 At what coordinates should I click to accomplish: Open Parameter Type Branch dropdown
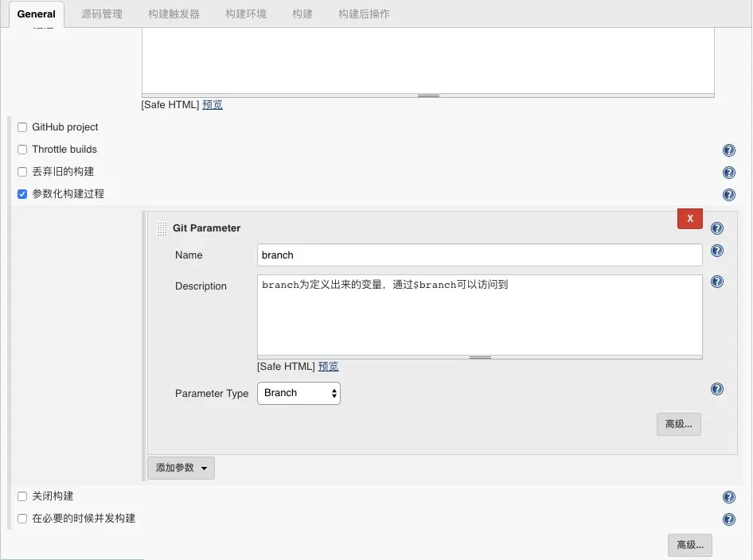tap(298, 393)
